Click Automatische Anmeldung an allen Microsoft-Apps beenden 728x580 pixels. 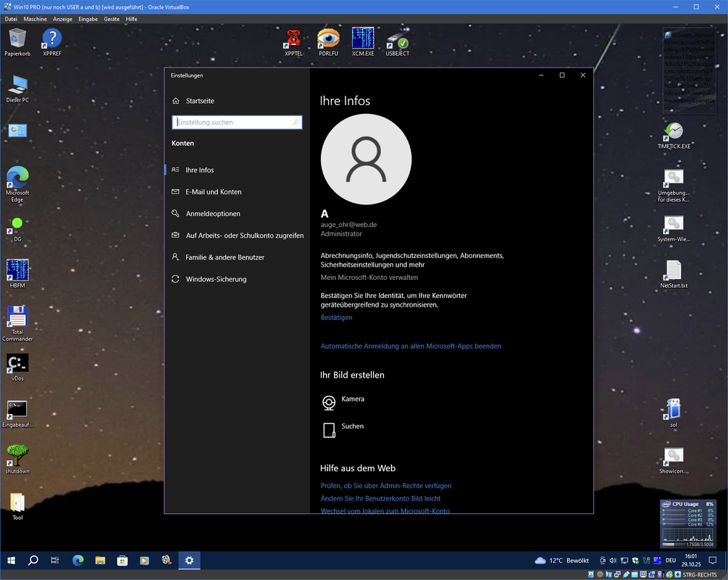411,347
